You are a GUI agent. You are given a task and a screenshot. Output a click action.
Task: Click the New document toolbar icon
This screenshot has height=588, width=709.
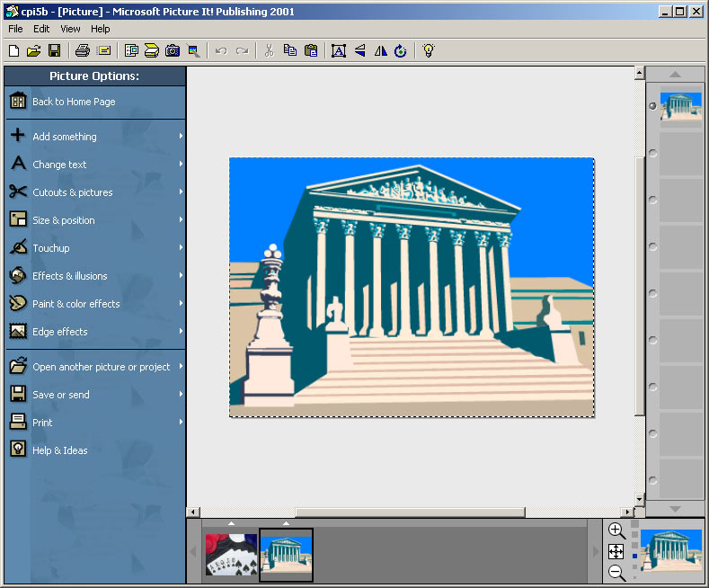click(x=14, y=50)
